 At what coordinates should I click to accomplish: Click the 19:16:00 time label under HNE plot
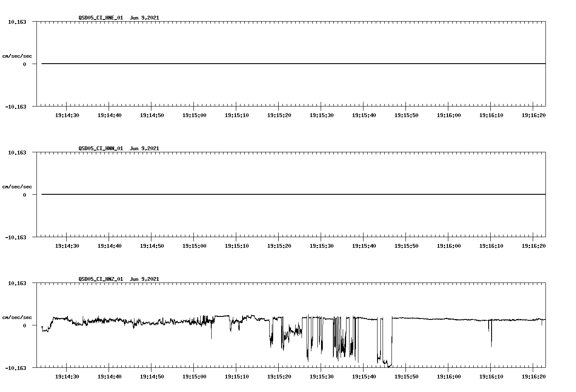click(449, 115)
